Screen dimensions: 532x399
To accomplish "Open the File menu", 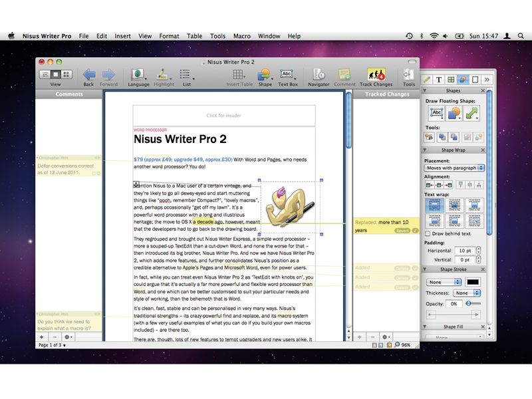I will pyautogui.click(x=84, y=36).
